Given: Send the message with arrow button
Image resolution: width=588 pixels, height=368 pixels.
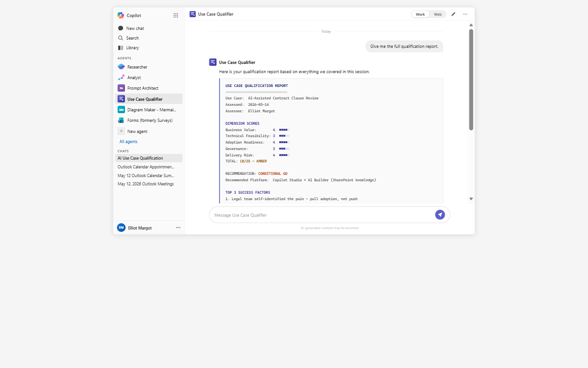Looking at the screenshot, I should click(x=440, y=215).
